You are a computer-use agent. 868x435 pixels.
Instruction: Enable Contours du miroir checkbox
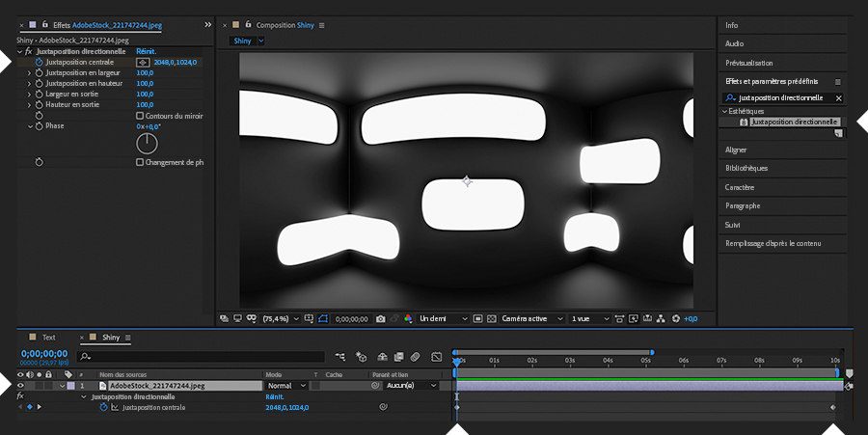(140, 116)
